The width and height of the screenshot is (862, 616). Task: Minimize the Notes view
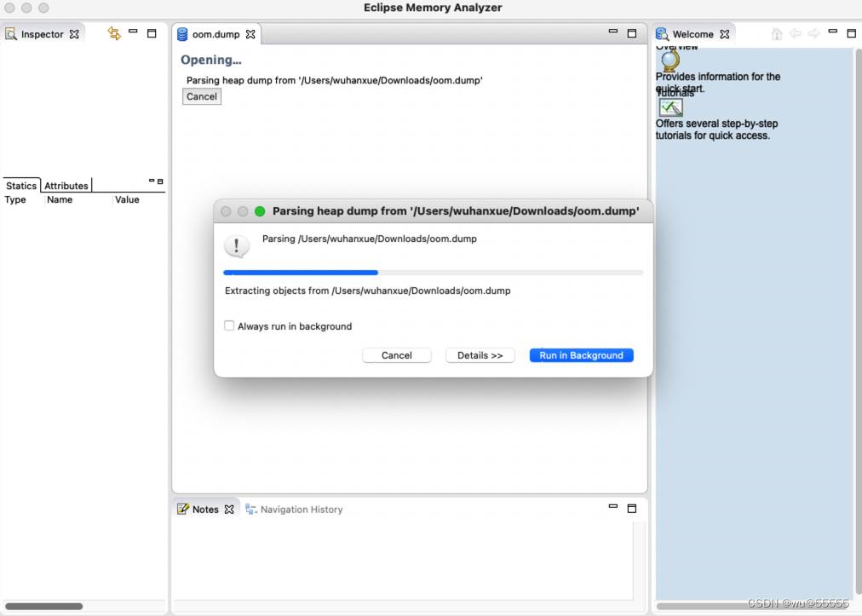coord(613,506)
